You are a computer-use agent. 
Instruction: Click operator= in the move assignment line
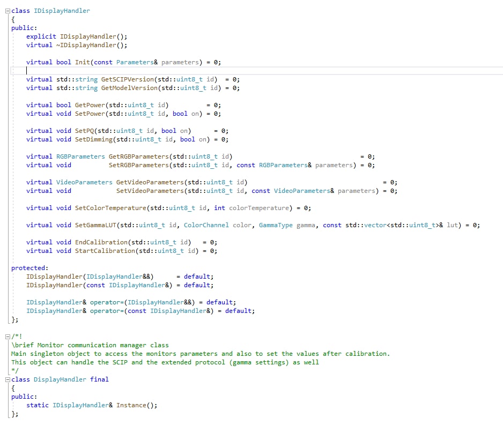pos(107,302)
